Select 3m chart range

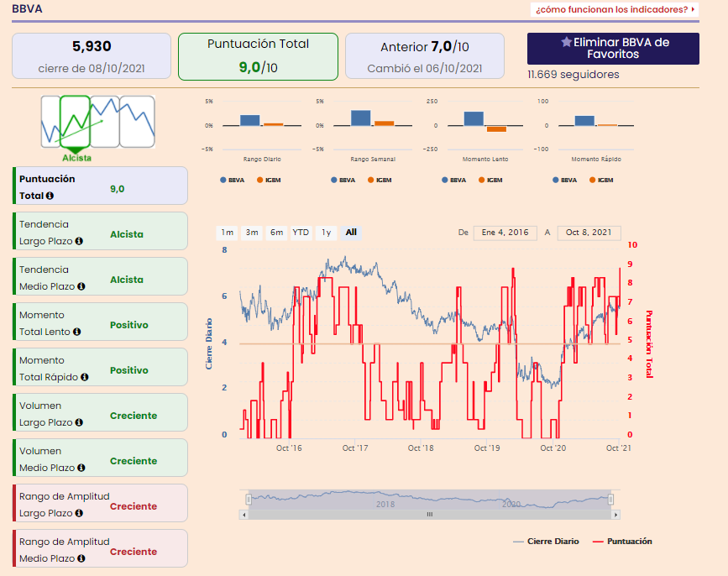[x=252, y=233]
